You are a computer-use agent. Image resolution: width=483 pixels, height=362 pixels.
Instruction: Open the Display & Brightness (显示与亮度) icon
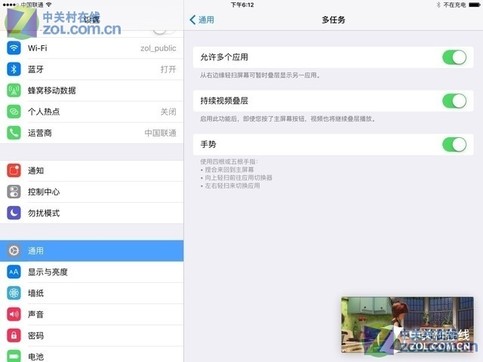(14, 272)
